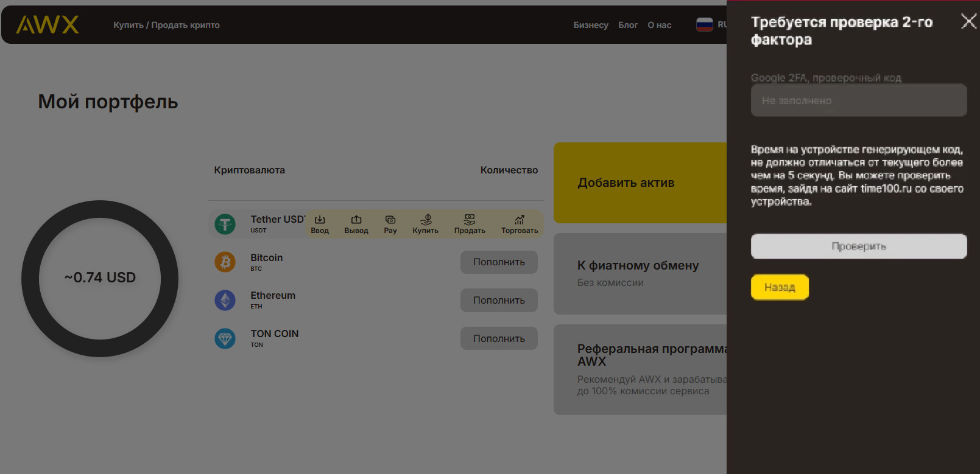Go to the Бизнесу menu item
This screenshot has width=980, height=474.
[x=591, y=25]
